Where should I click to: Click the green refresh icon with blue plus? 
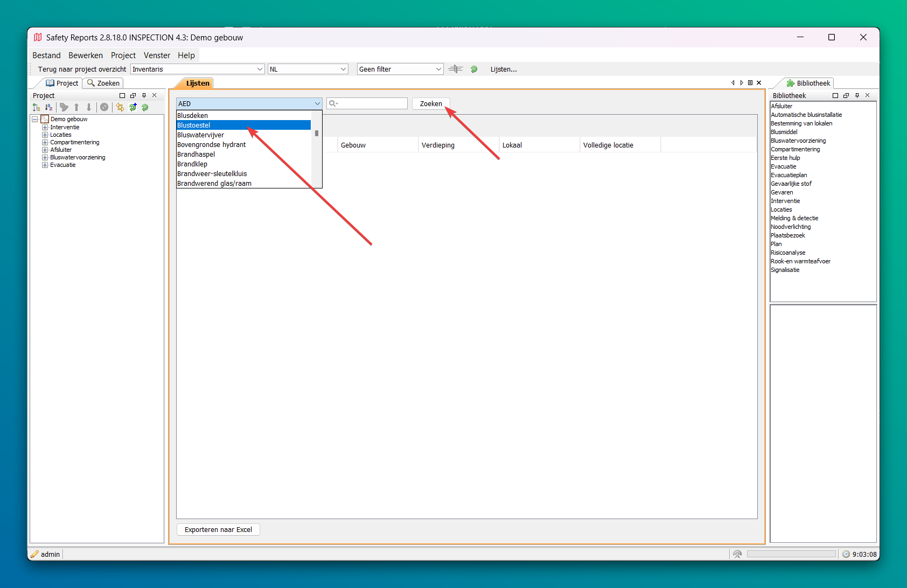132,107
